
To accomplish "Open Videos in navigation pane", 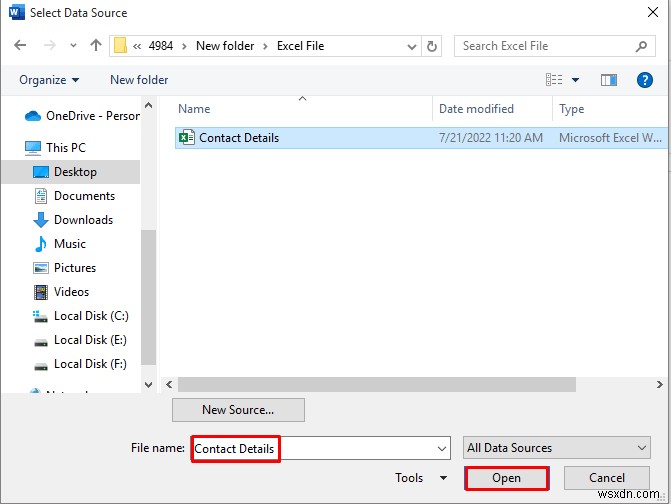I will (x=71, y=292).
